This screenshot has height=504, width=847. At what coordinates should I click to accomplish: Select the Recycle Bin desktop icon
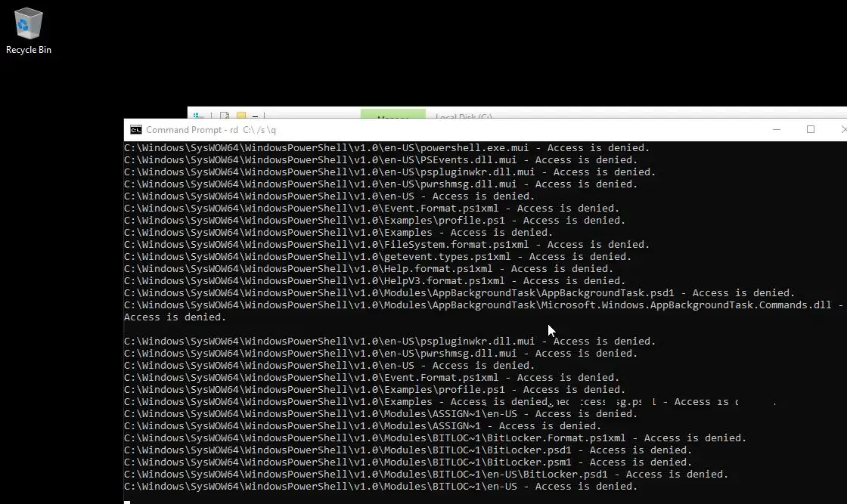coord(28,31)
